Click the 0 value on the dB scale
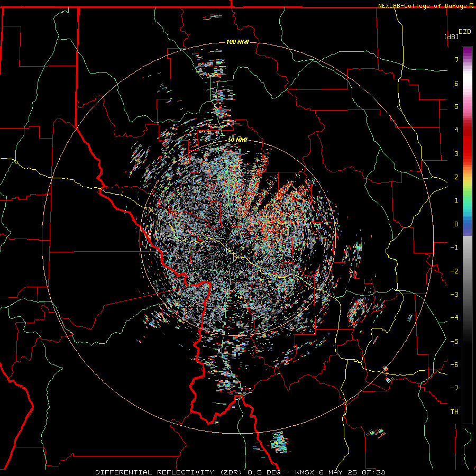476x476 pixels. tap(456, 224)
